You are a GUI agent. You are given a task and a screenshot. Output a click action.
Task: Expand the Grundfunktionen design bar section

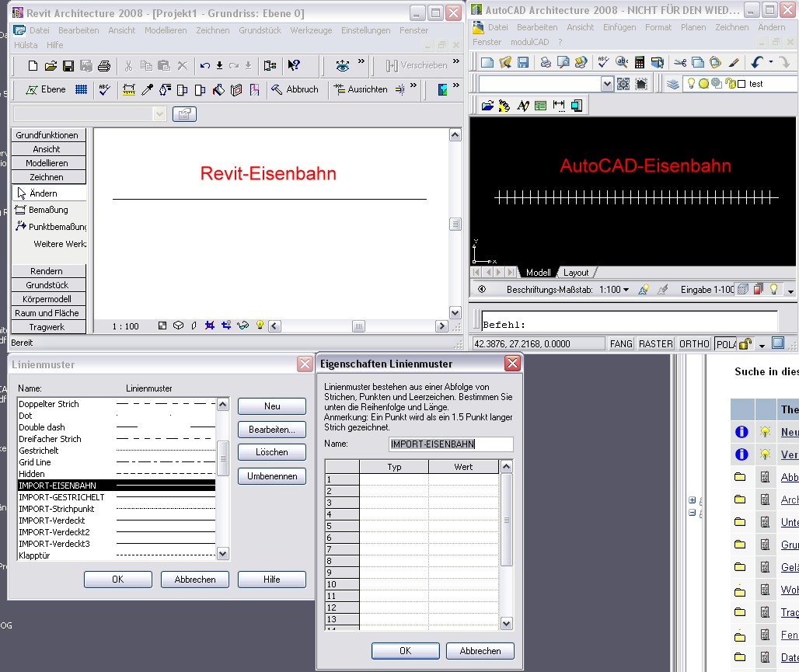tap(47, 135)
